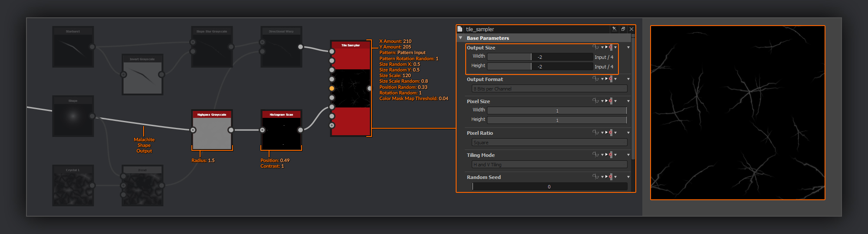
Task: Open the rightmost dropdown arrow for Output Format
Action: coord(628,79)
